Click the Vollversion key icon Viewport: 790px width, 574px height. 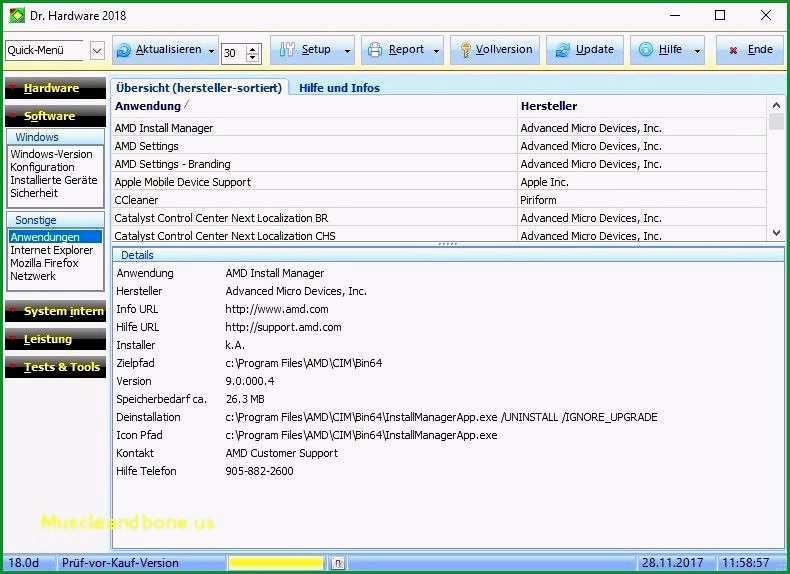[x=466, y=49]
